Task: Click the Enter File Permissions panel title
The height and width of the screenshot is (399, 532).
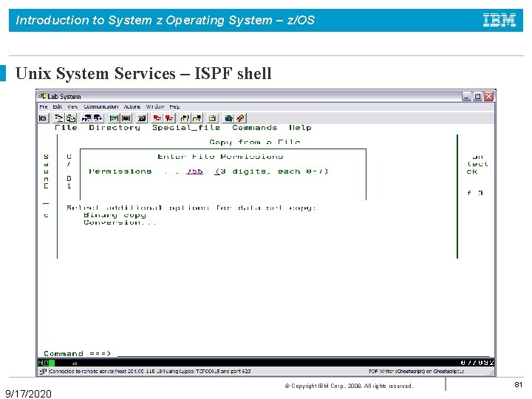Action: 220,157
